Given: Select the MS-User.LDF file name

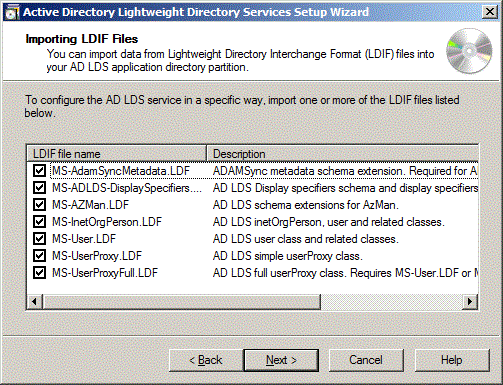Looking at the screenshot, I should point(84,239).
